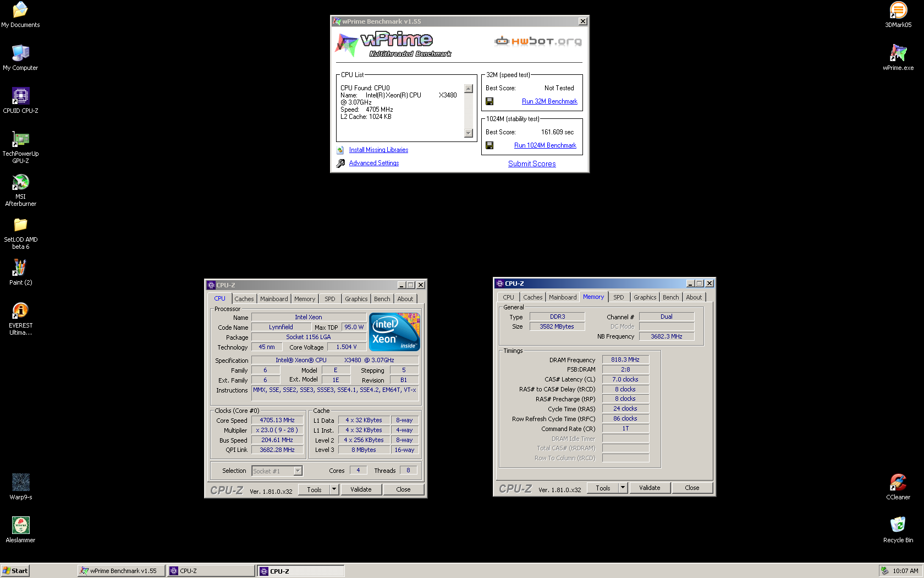Click Validate button in left CPU-Z
This screenshot has height=578, width=924.
click(361, 489)
